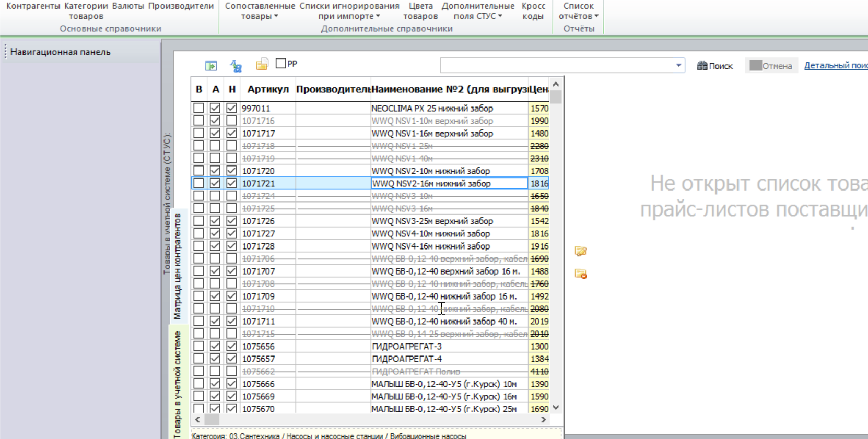Click the blue sort A-Z icon
Viewport: 868px width, 439px height.
coord(236,66)
